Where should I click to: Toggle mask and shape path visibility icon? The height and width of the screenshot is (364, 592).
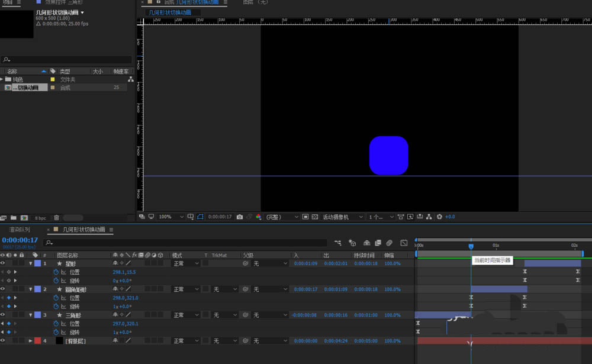[x=200, y=217]
